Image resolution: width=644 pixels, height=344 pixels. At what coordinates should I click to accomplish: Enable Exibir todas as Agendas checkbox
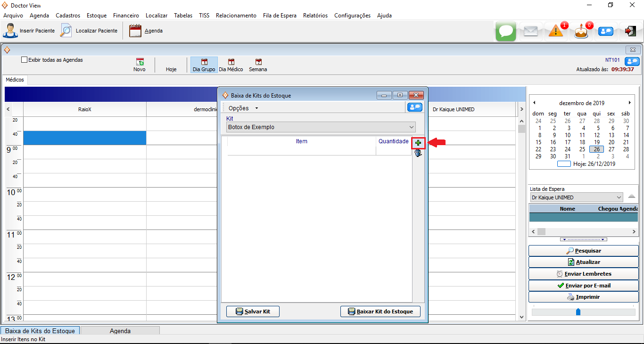[x=25, y=60]
